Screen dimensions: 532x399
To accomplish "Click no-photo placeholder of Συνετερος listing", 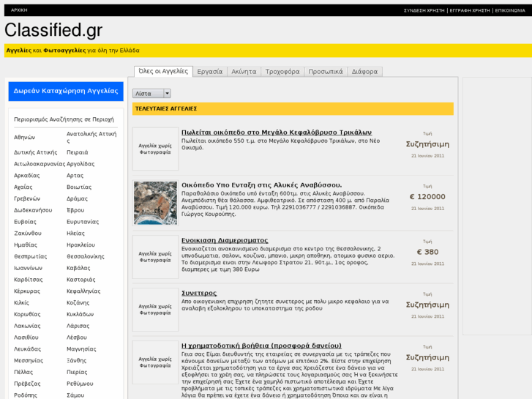I will (x=155, y=310).
